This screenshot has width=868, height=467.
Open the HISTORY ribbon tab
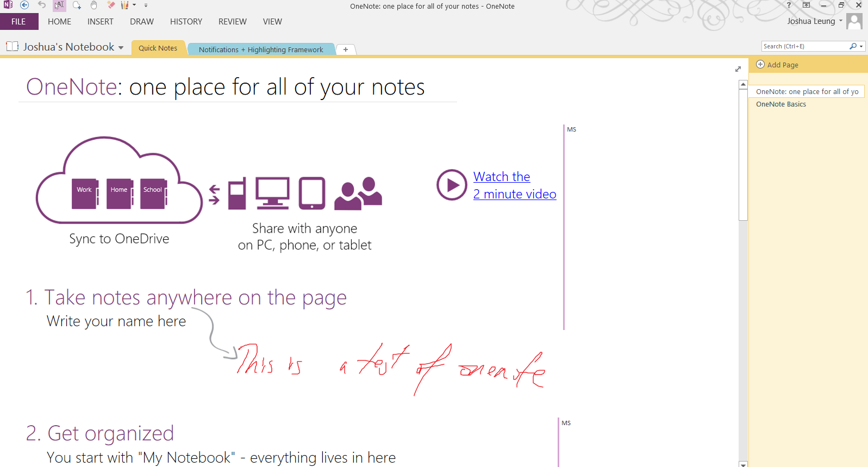(x=186, y=22)
